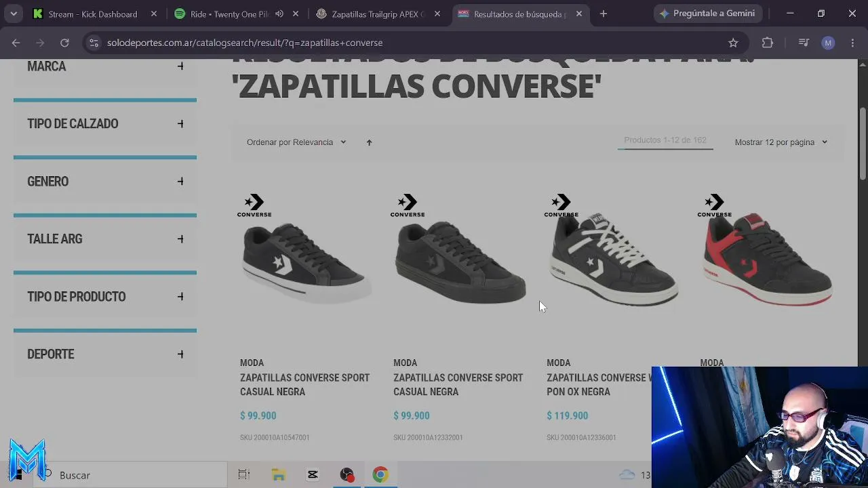
Task: Open the Ordenar por Relevancia dropdown
Action: click(x=296, y=142)
